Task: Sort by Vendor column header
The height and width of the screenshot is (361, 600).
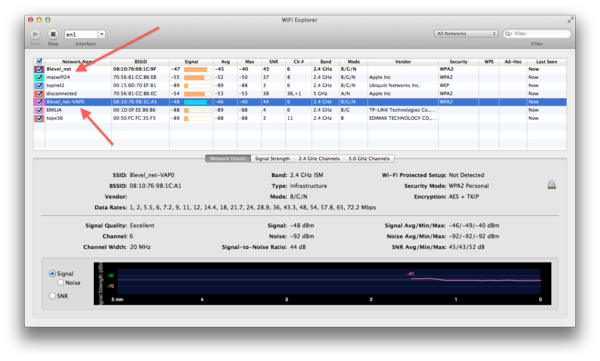Action: [x=403, y=62]
